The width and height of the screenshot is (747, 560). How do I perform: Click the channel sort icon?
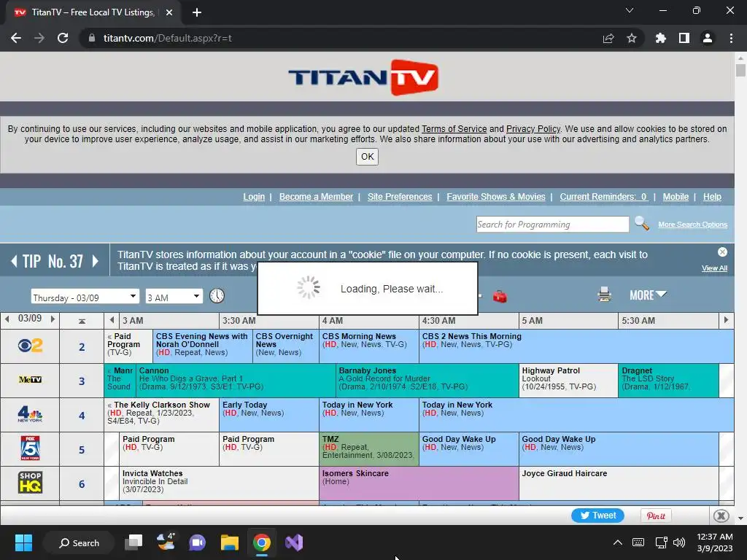click(x=82, y=322)
